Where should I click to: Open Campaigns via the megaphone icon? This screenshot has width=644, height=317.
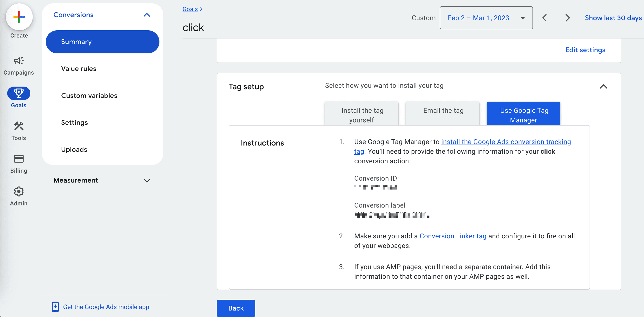pos(19,61)
